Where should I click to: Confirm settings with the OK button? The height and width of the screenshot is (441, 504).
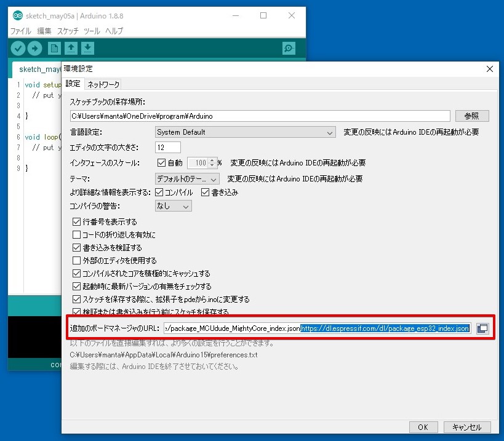(423, 427)
